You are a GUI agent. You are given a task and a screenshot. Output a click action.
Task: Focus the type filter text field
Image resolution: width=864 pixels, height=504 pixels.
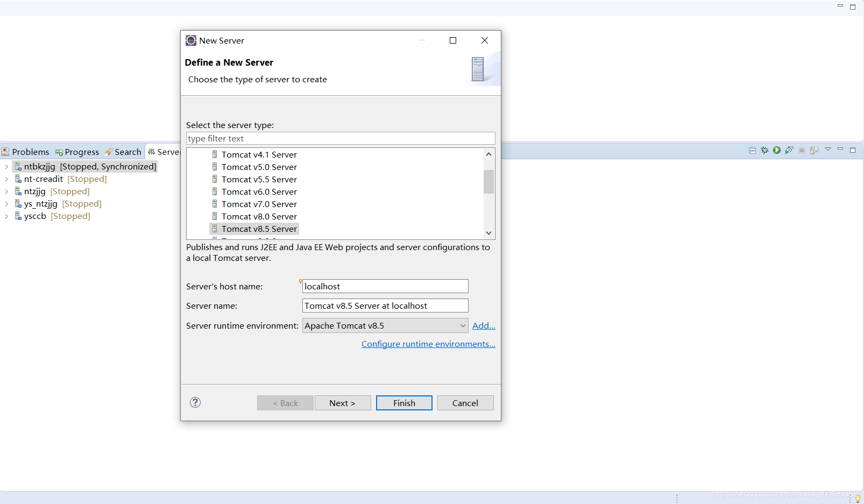[341, 138]
